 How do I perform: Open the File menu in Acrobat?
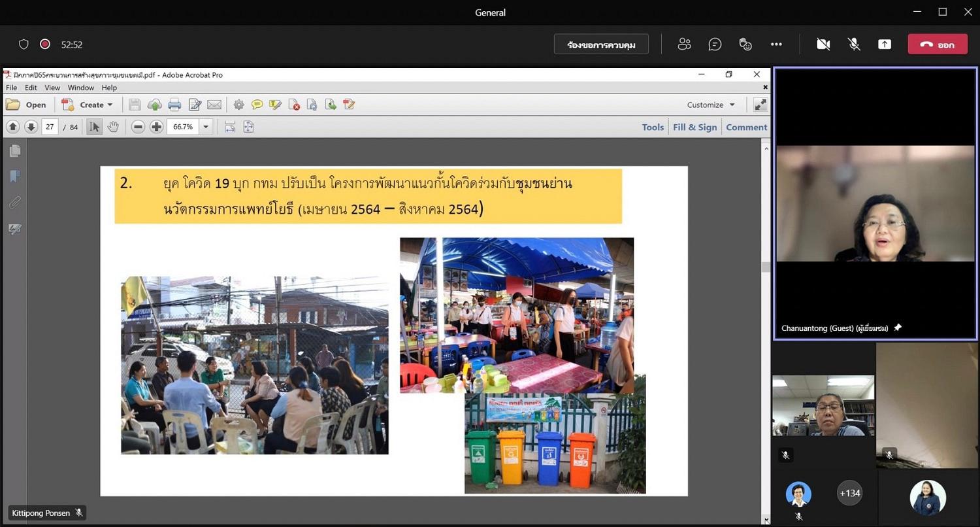point(12,88)
